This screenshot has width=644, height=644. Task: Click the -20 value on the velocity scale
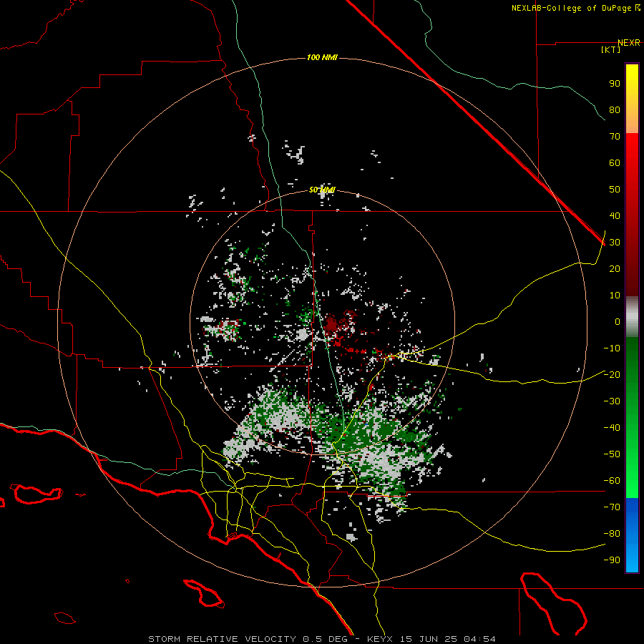coord(612,374)
